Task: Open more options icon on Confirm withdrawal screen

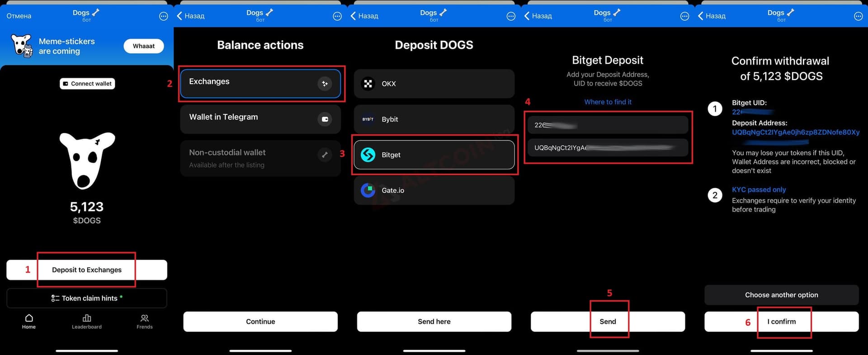Action: coord(858,16)
